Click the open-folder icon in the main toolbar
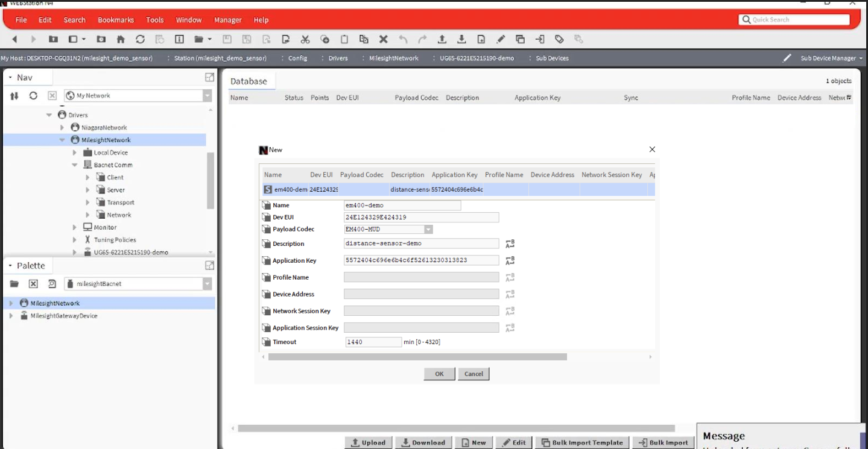The height and width of the screenshot is (449, 868). click(199, 39)
